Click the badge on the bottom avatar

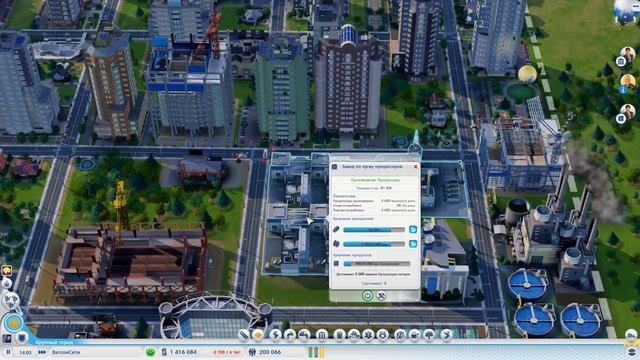click(621, 118)
